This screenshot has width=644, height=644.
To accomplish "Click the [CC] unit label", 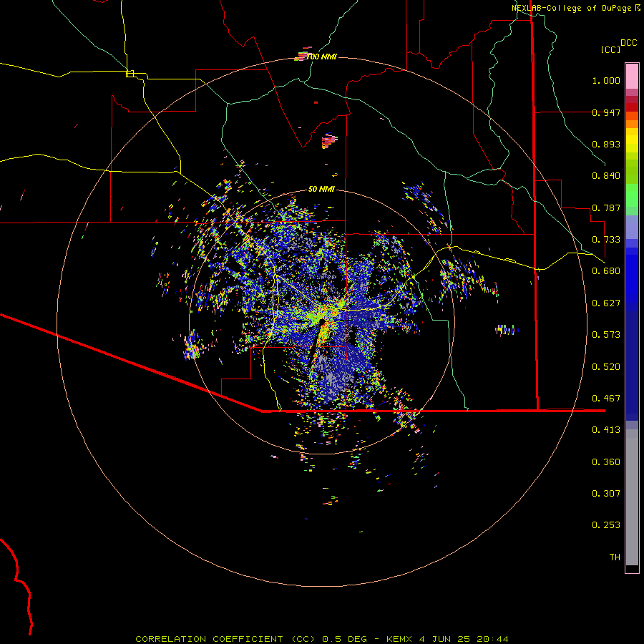I will coord(611,49).
